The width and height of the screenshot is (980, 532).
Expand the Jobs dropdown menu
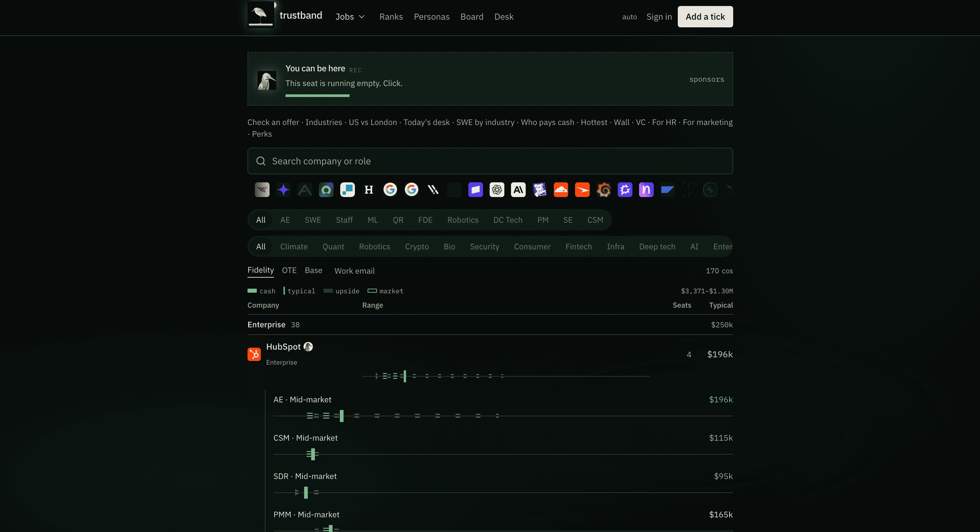tap(350, 16)
